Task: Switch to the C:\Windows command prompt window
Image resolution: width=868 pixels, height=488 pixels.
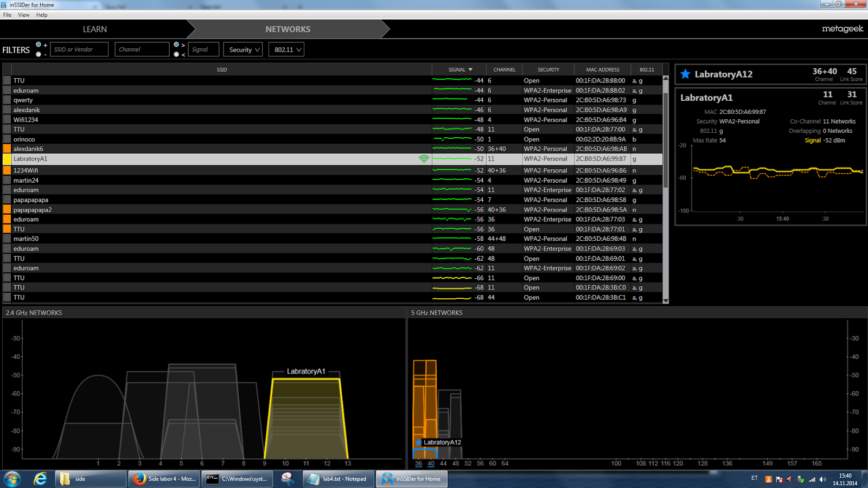Action: [x=237, y=479]
